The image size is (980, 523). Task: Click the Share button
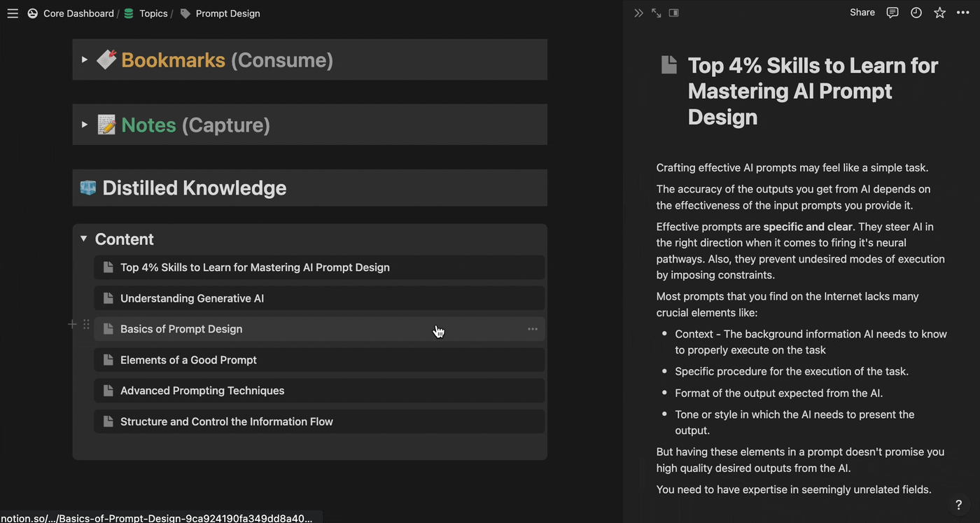862,12
